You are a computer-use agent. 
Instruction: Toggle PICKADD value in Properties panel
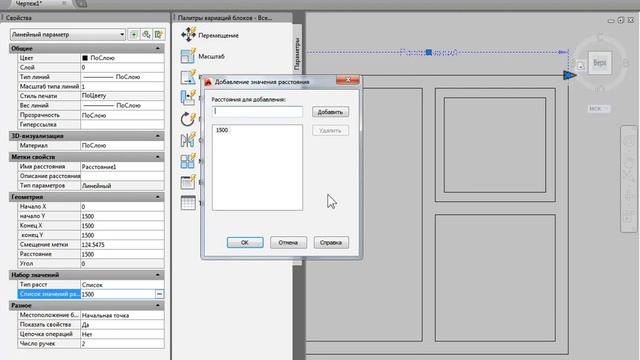pos(133,35)
